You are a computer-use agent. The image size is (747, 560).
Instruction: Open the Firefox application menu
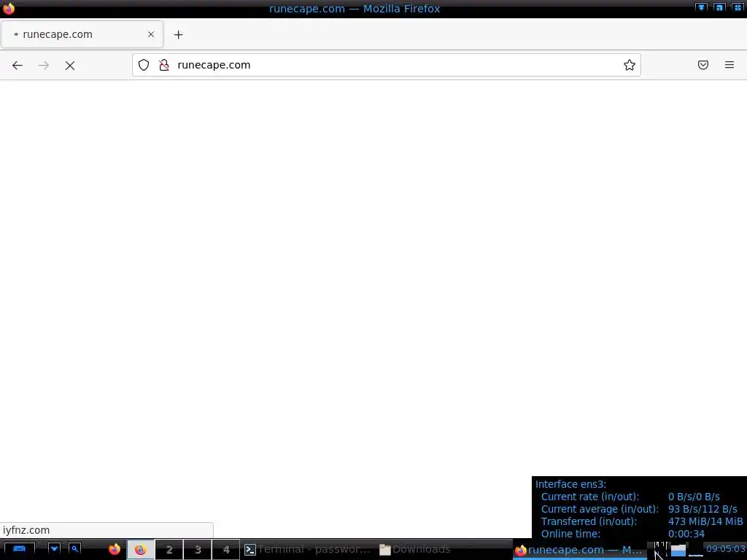tap(729, 65)
